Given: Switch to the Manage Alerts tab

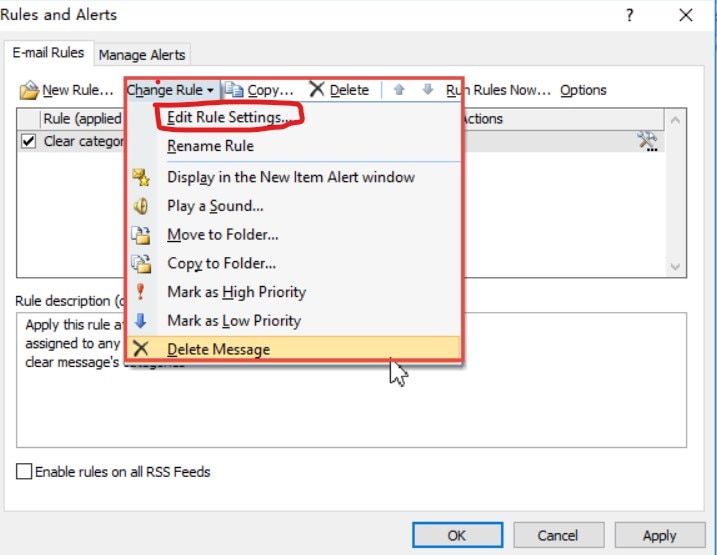Looking at the screenshot, I should pos(142,55).
